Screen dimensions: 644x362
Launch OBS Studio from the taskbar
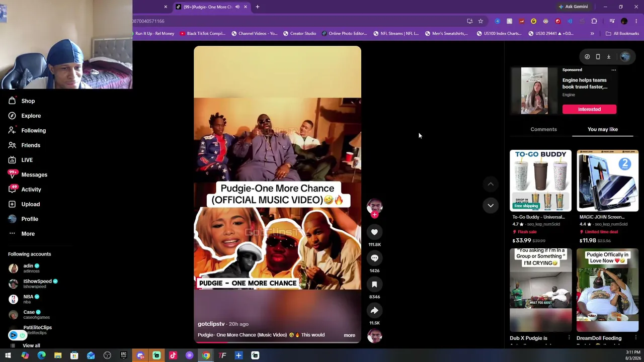tap(107, 356)
